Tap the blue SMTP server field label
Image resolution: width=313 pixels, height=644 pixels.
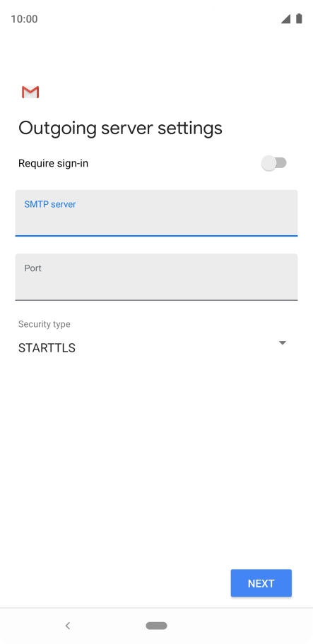pos(50,204)
